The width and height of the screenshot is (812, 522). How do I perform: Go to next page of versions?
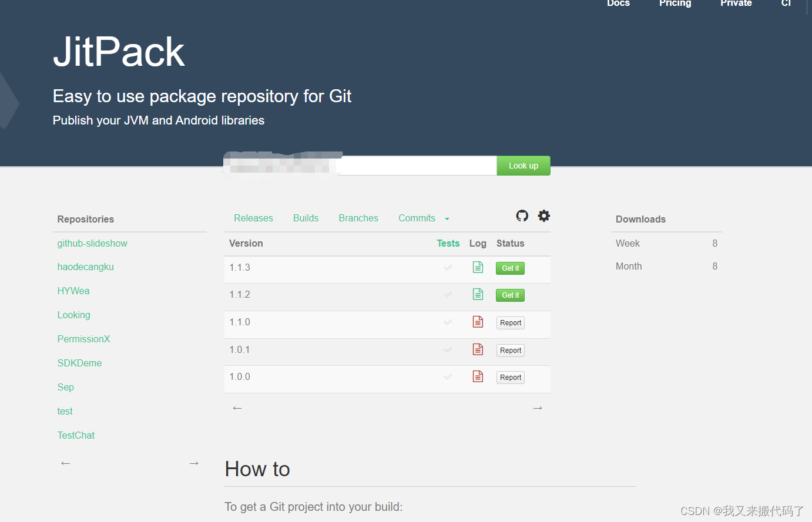537,408
